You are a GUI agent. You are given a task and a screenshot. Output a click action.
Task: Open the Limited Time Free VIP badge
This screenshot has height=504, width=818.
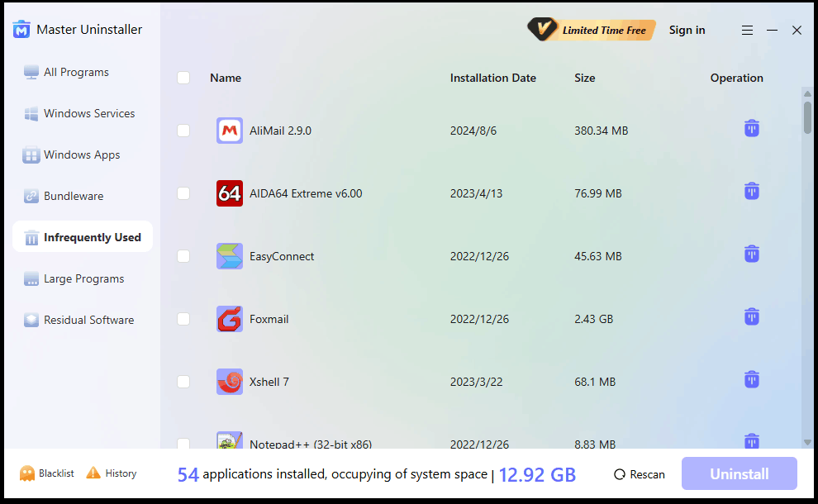pos(590,30)
